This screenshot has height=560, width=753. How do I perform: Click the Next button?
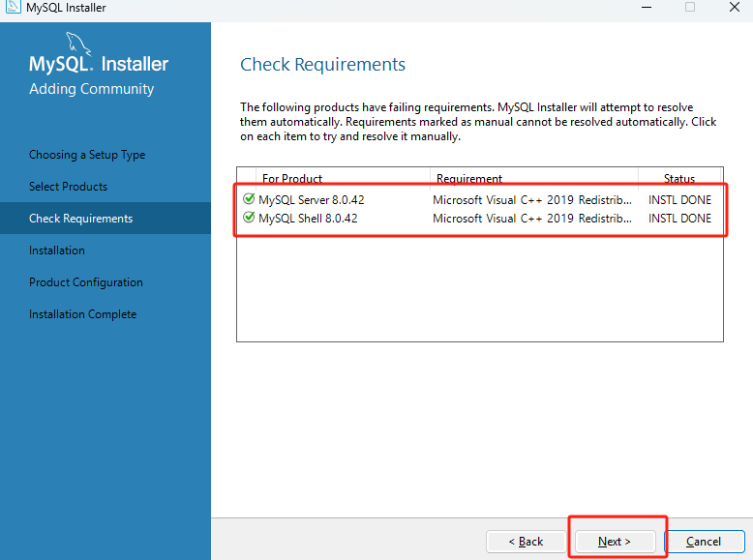point(615,542)
